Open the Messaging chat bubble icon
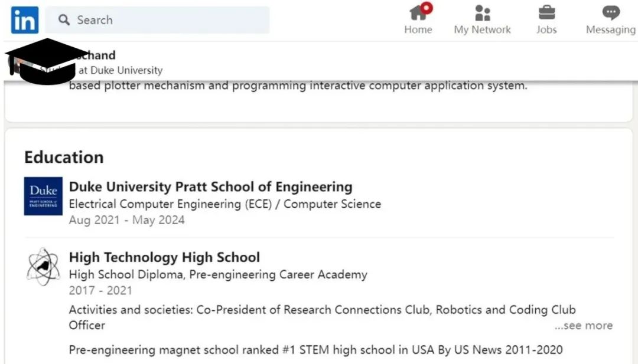The image size is (638, 364). click(x=611, y=13)
